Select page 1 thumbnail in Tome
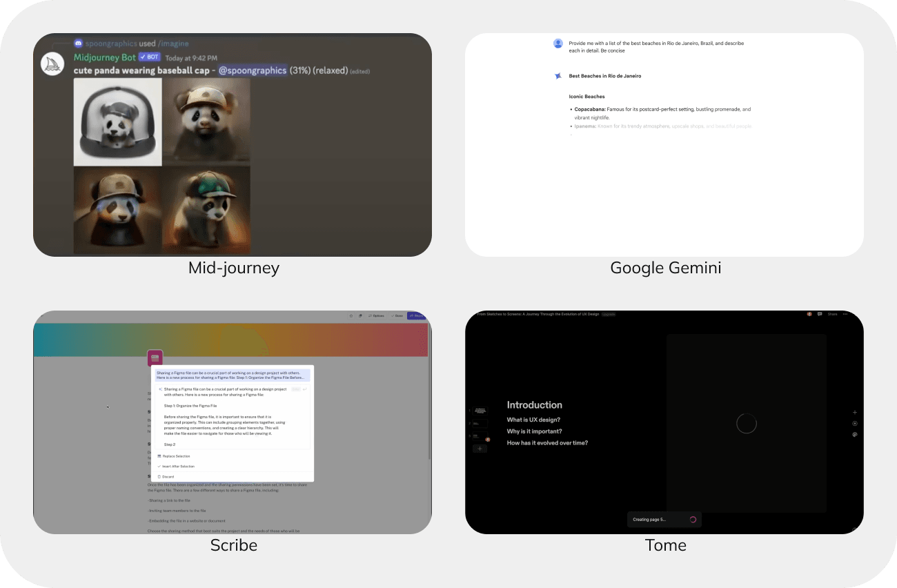The image size is (897, 588). coord(480,411)
